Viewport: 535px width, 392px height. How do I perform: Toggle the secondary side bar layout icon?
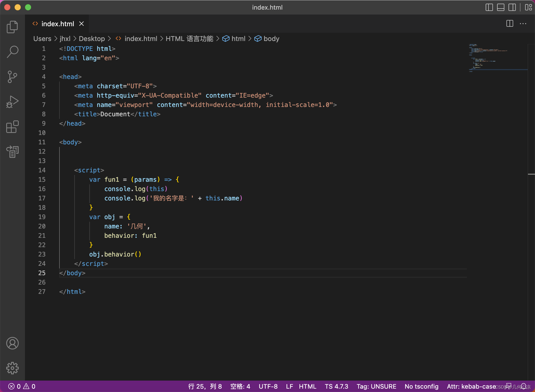[512, 7]
